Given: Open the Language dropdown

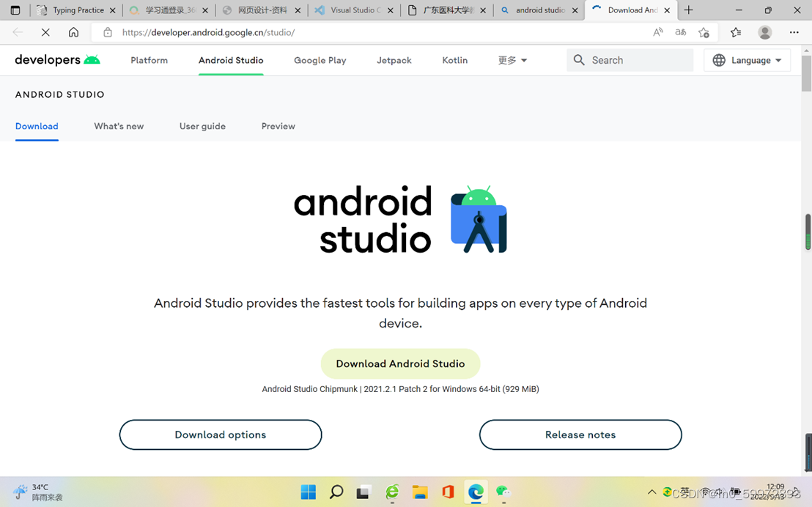Looking at the screenshot, I should tap(747, 60).
